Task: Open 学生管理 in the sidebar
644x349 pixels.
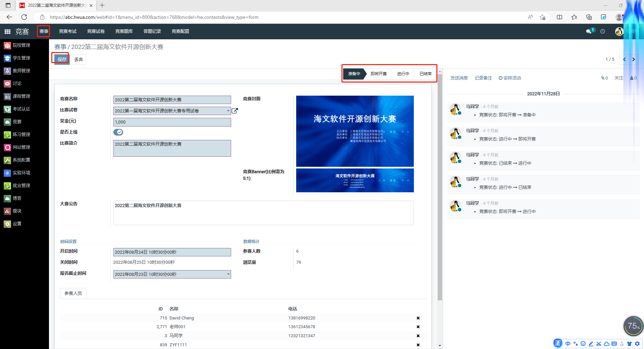Action: (17, 58)
